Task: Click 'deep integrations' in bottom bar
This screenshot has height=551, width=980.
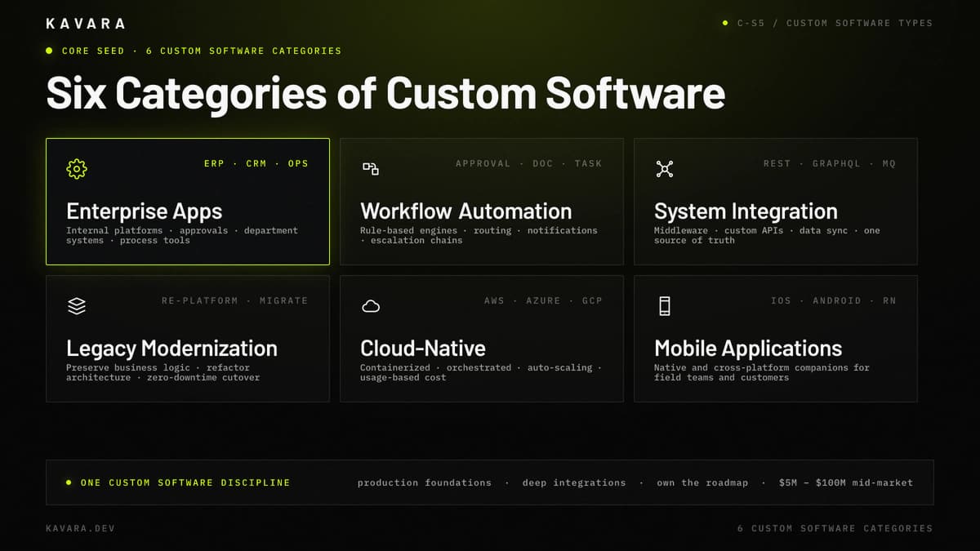Action: point(574,482)
